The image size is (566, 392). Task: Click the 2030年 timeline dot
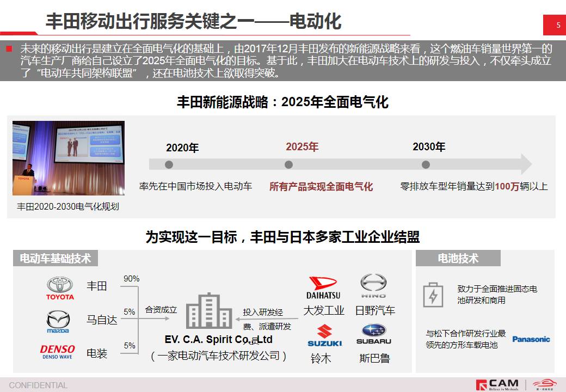pos(426,164)
